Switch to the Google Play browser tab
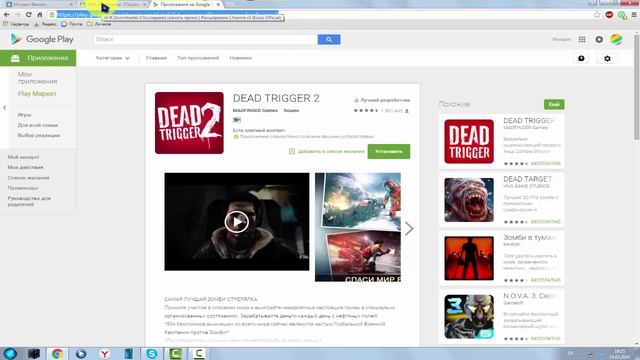The width and height of the screenshot is (640, 360). tap(187, 4)
